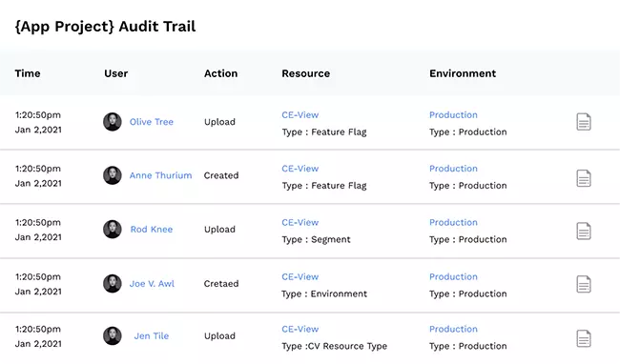The image size is (620, 364).
Task: Open CE-View link in Anne Thurium row
Action: coord(300,169)
